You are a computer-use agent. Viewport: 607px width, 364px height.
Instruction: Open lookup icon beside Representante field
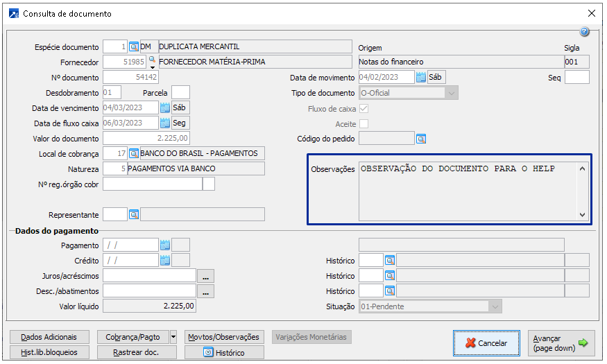134,215
